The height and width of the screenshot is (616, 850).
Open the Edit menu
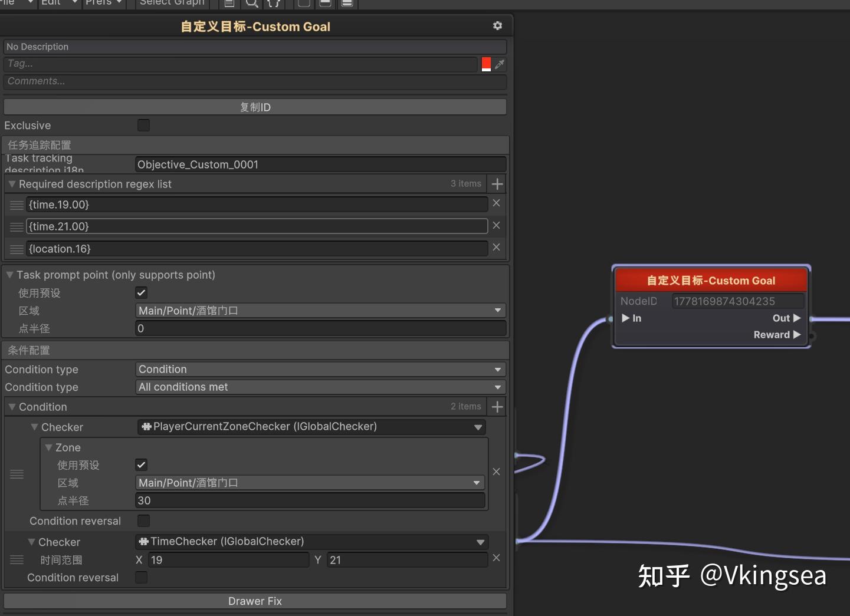click(58, 3)
